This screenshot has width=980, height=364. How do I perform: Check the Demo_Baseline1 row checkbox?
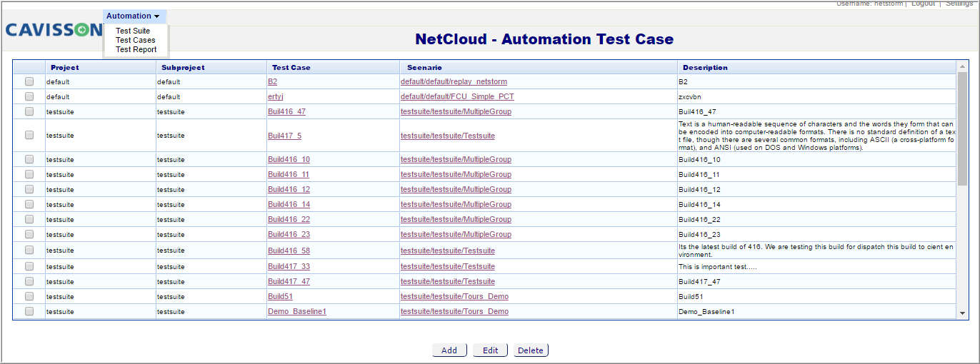29,311
